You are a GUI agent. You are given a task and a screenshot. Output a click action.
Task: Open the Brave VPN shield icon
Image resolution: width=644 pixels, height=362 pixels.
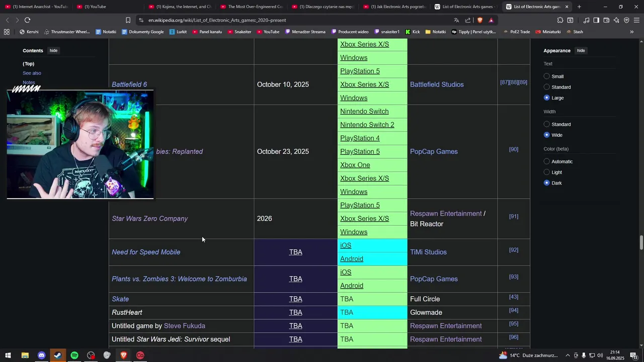tap(626, 20)
